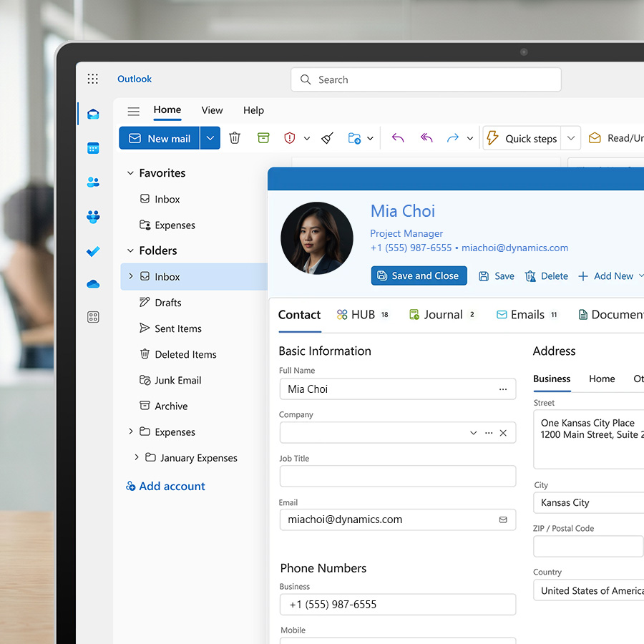Viewport: 644px width, 644px height.
Task: Click the Read/Unread envelope icon
Action: (595, 138)
